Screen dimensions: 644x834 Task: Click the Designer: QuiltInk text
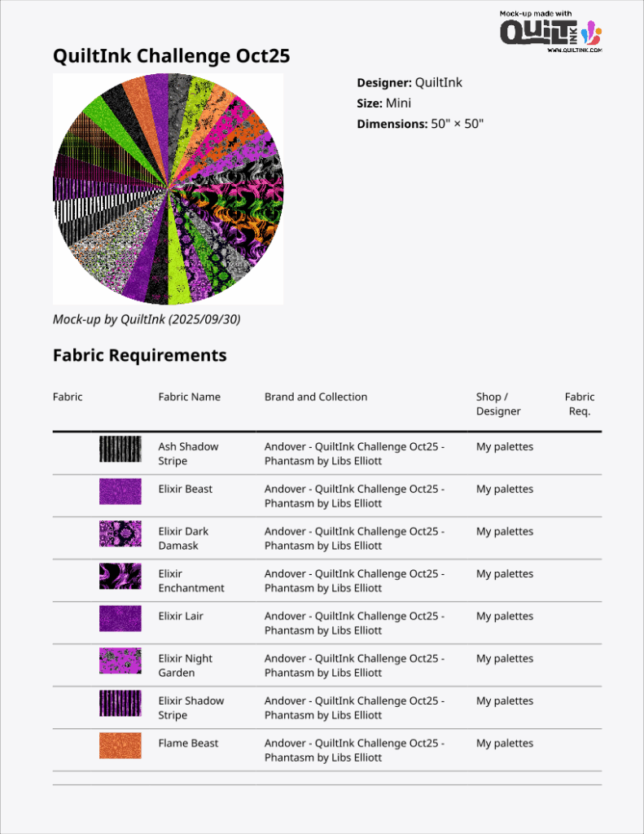point(410,82)
